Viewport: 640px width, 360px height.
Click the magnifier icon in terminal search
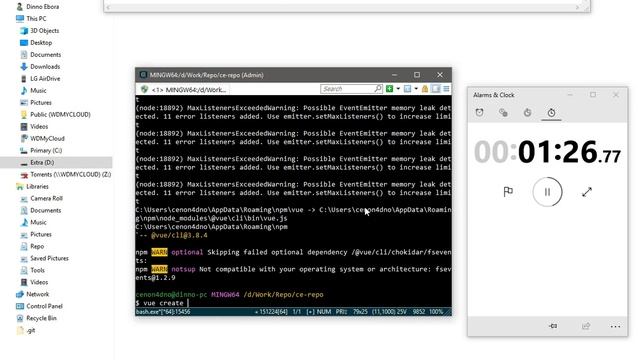pos(378,89)
